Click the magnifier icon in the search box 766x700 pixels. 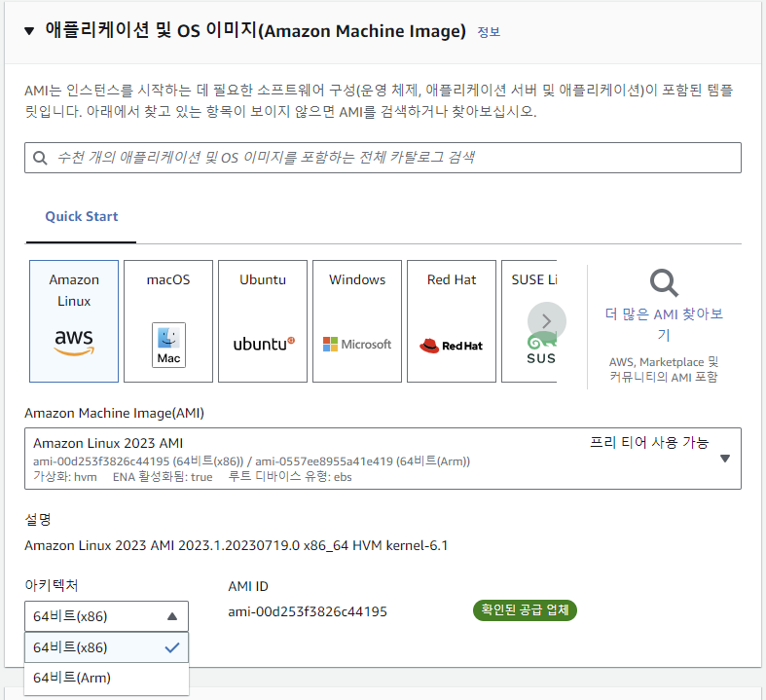(40, 158)
